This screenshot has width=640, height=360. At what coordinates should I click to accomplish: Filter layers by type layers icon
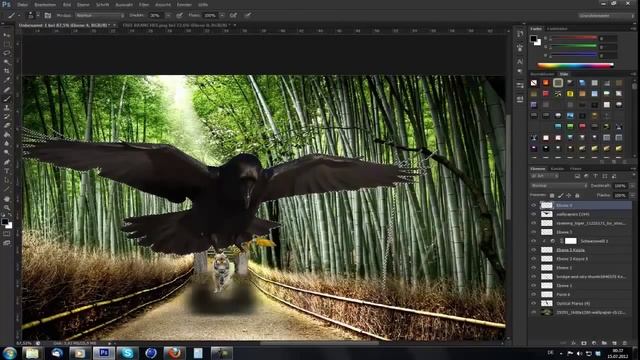(596, 176)
